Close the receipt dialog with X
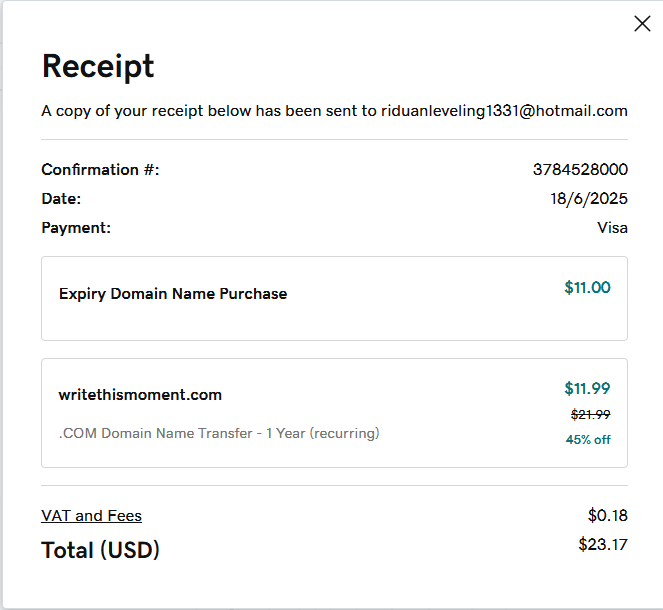 642,24
